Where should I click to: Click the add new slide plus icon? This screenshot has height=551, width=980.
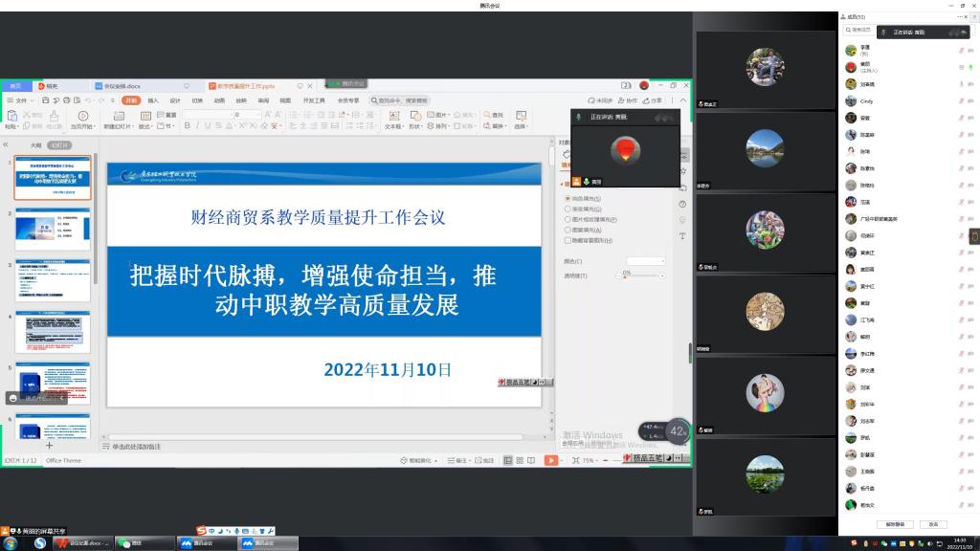coord(50,445)
